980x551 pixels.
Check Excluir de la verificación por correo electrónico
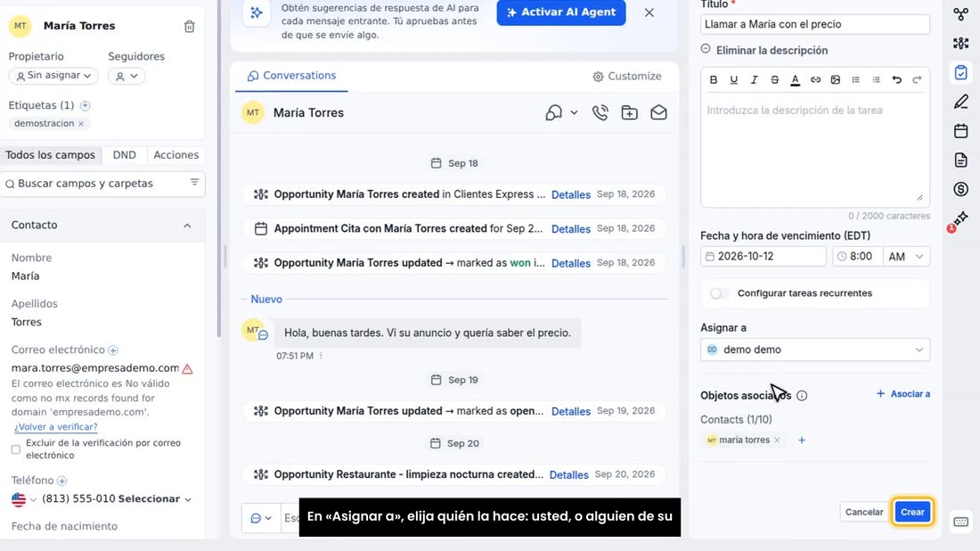point(16,449)
